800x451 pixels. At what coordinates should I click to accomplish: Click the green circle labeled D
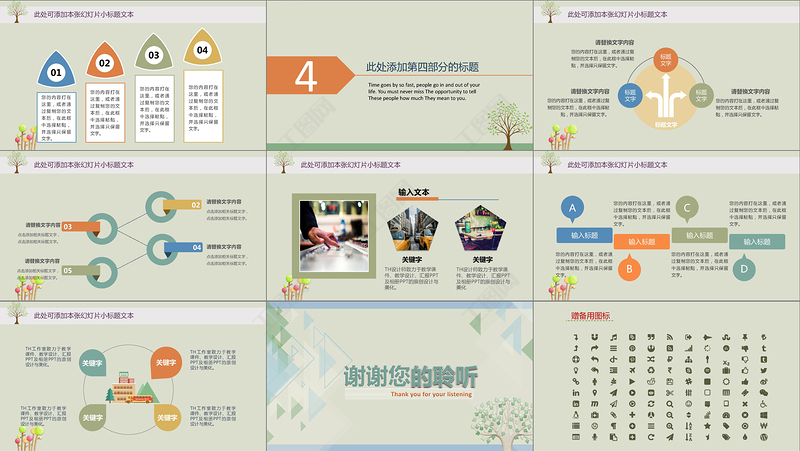(x=743, y=267)
